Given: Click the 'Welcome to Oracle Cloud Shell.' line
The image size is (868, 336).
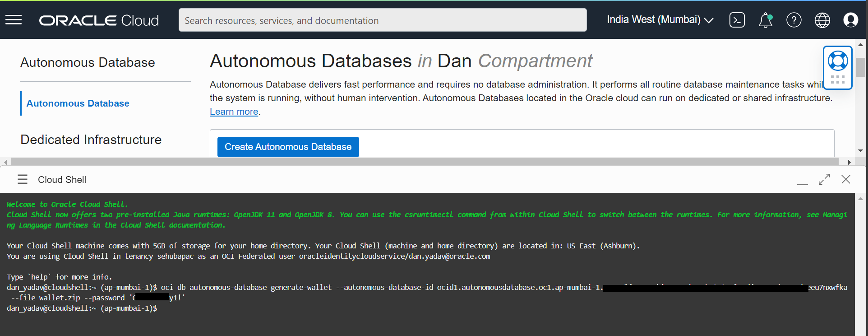Looking at the screenshot, I should tap(67, 204).
